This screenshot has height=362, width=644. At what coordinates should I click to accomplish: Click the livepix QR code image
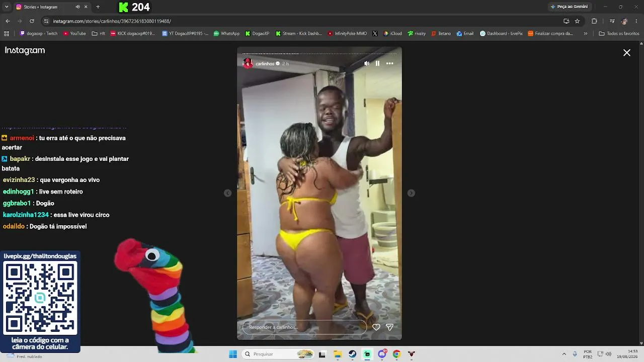(x=40, y=298)
